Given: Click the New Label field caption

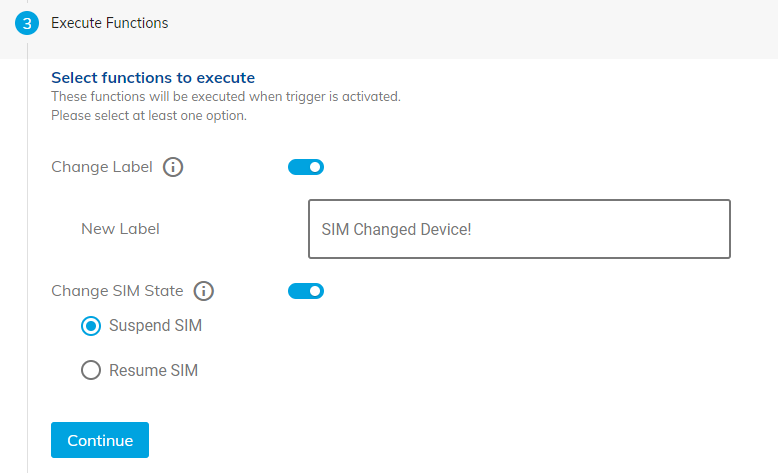Looking at the screenshot, I should 120,229.
